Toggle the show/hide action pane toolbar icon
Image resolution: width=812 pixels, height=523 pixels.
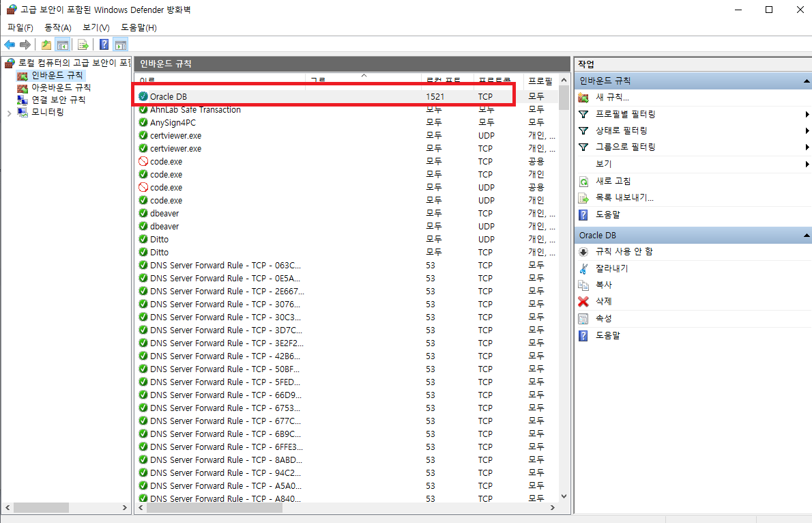pyautogui.click(x=121, y=44)
